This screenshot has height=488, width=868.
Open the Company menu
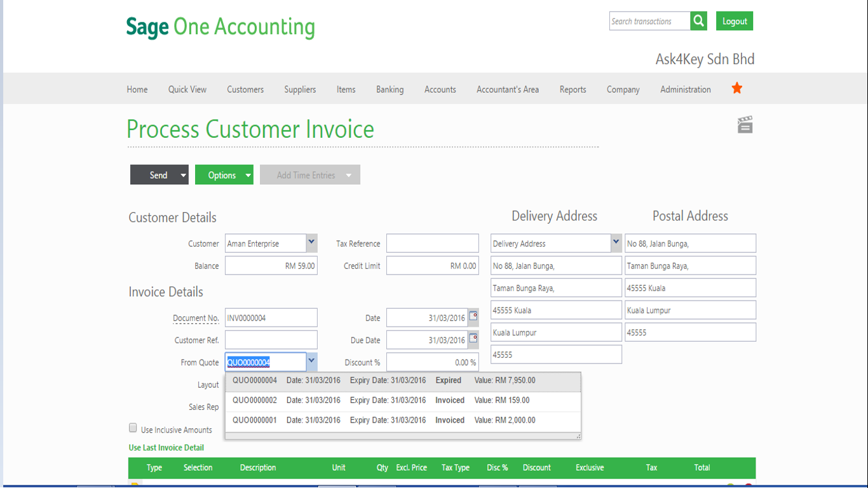pyautogui.click(x=623, y=90)
